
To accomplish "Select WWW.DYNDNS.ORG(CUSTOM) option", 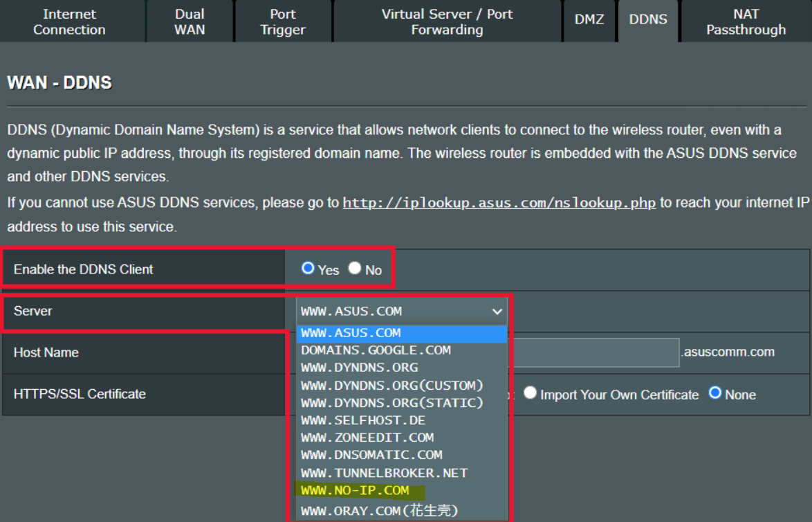I will 401,385.
